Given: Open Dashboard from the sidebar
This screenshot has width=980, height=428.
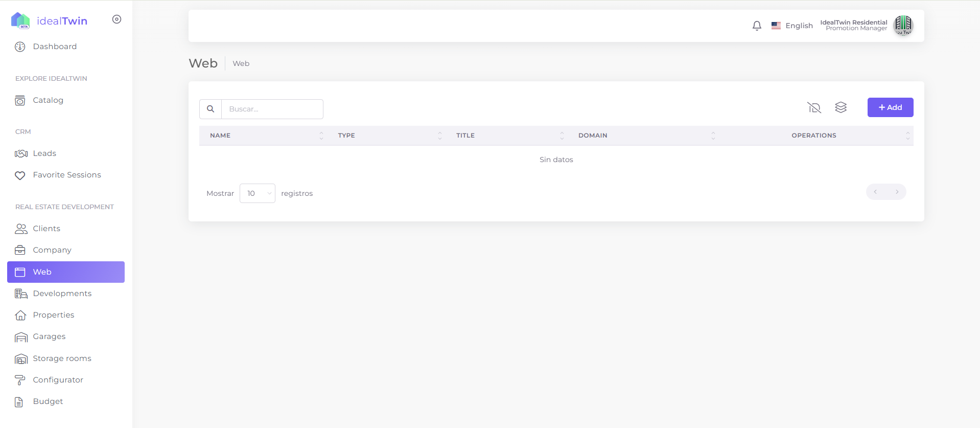Looking at the screenshot, I should click(x=55, y=47).
